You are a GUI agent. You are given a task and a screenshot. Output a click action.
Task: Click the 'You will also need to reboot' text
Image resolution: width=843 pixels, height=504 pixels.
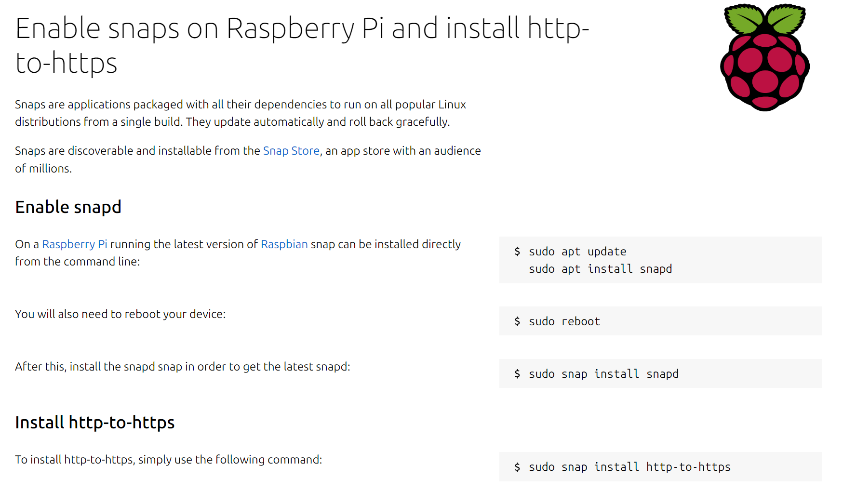point(120,314)
